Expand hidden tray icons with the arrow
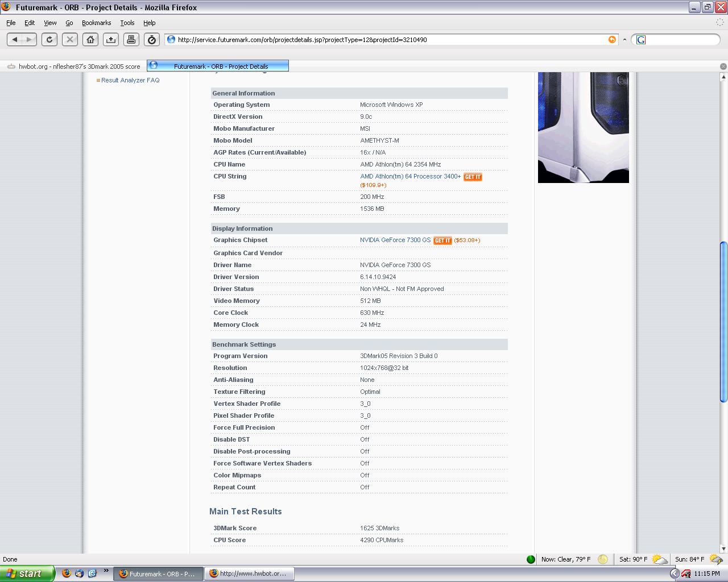Image resolution: width=728 pixels, height=582 pixels. [675, 573]
